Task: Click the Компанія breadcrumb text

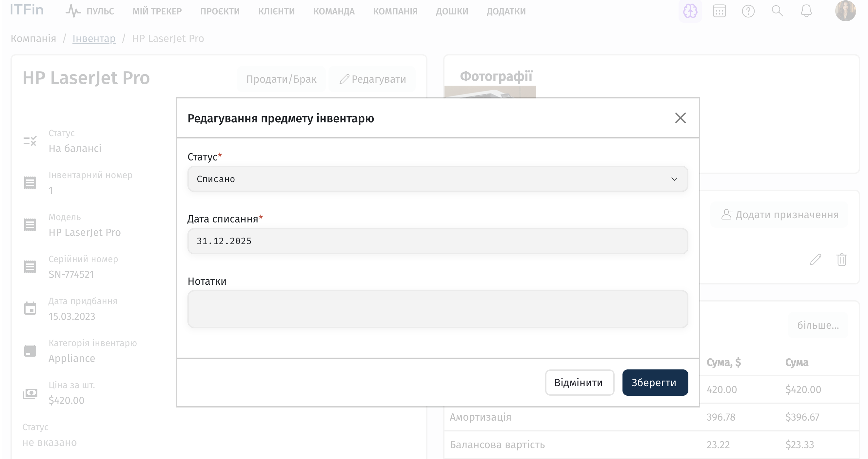Action: click(33, 38)
